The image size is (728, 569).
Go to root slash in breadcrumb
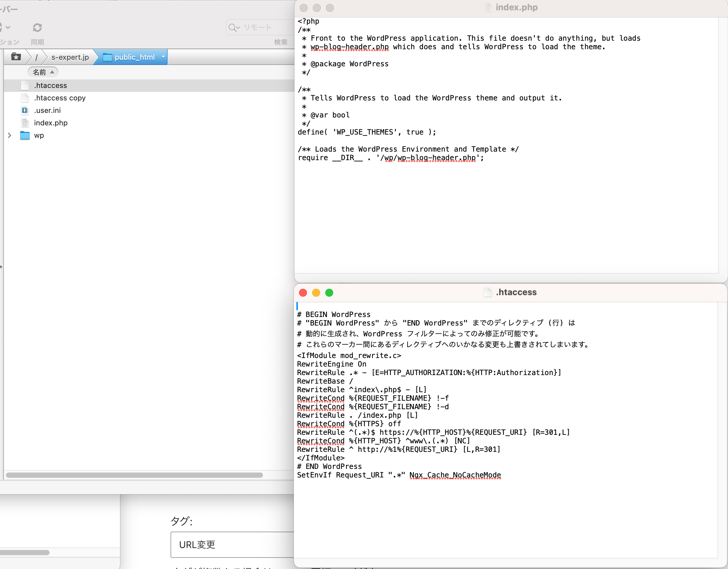click(x=36, y=57)
